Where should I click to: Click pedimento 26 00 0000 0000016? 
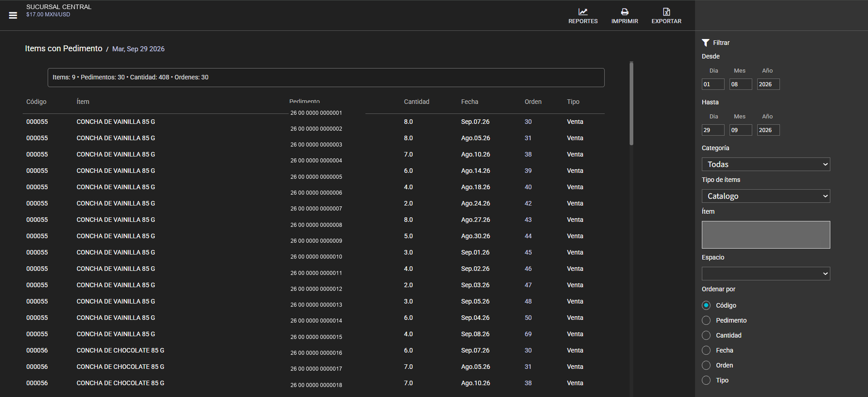(316, 353)
